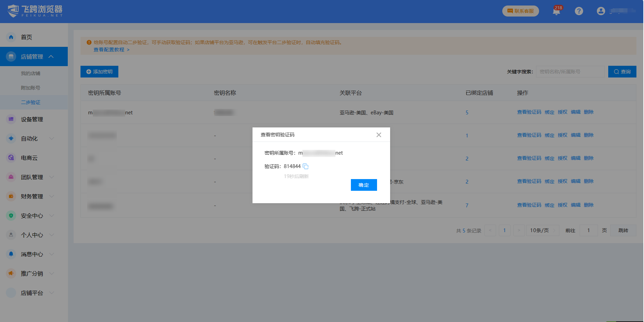This screenshot has height=322, width=644.
Task: Expand the 自动化 menu chevron
Action: pyautogui.click(x=52, y=138)
